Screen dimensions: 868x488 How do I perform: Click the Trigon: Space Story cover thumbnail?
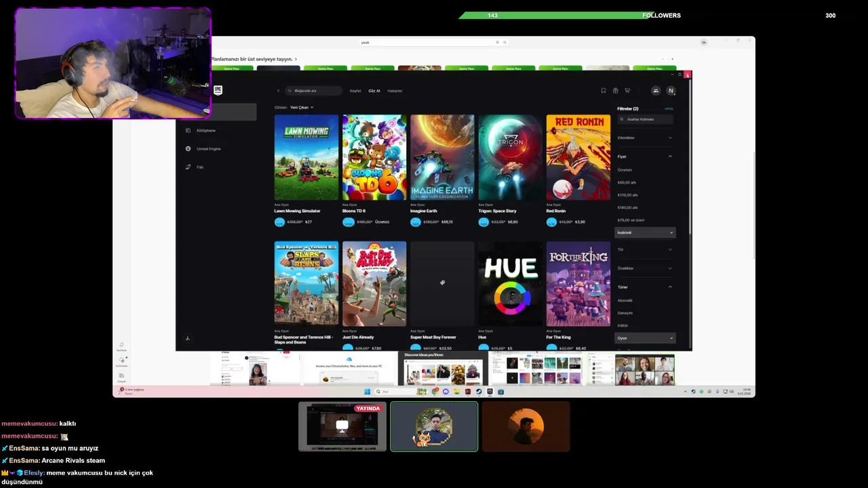[x=510, y=157]
